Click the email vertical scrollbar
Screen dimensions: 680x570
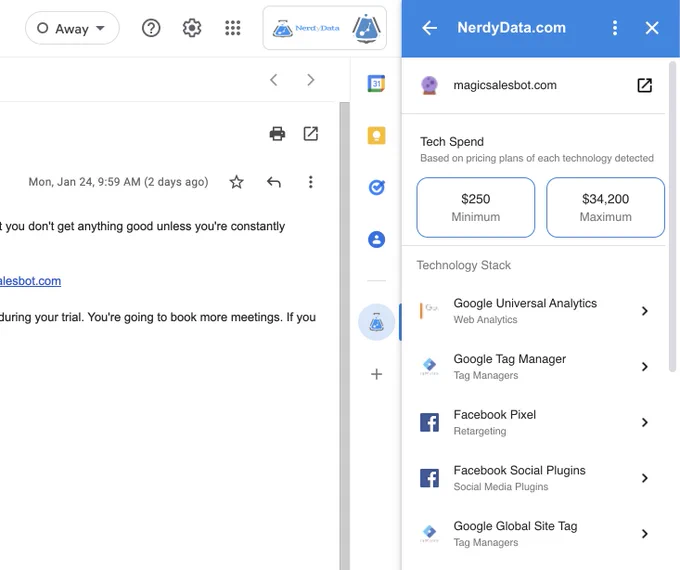click(344, 336)
